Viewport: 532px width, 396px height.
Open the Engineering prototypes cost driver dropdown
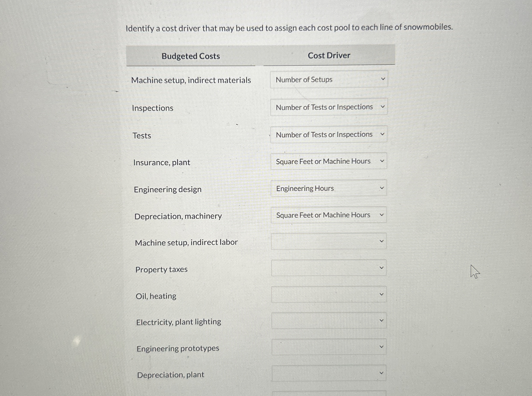coord(329,346)
